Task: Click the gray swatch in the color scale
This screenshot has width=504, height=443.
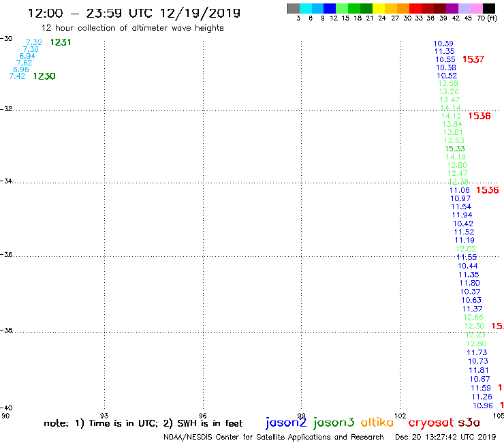Action: tap(294, 8)
